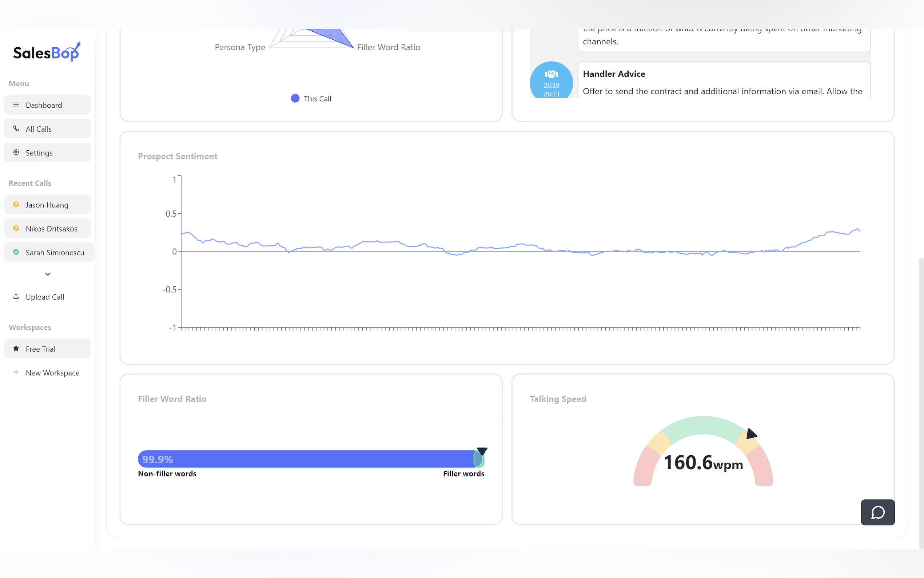Click Sarah Simionescu's green check icon
Image resolution: width=924 pixels, height=578 pixels.
(x=16, y=252)
